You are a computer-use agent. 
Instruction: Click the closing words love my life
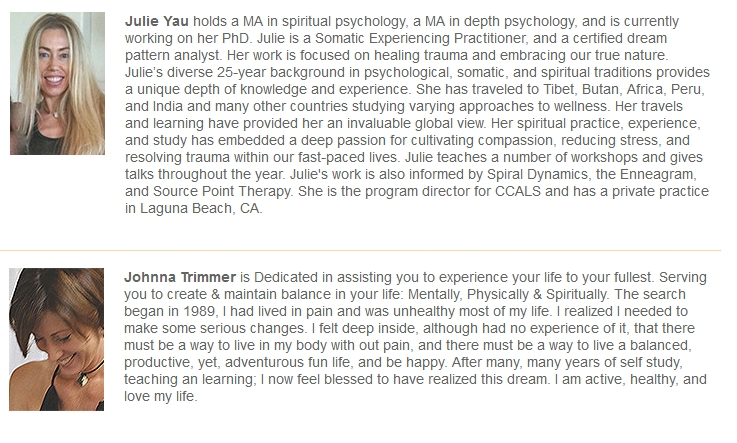tap(159, 396)
